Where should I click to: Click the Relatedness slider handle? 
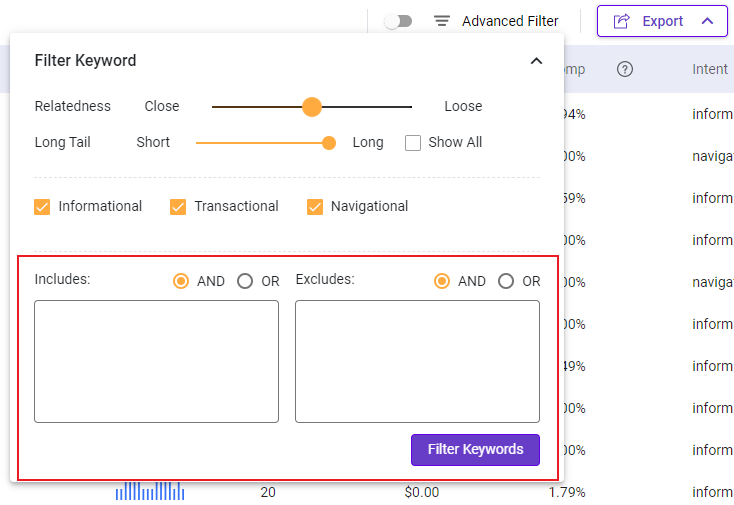pos(312,107)
